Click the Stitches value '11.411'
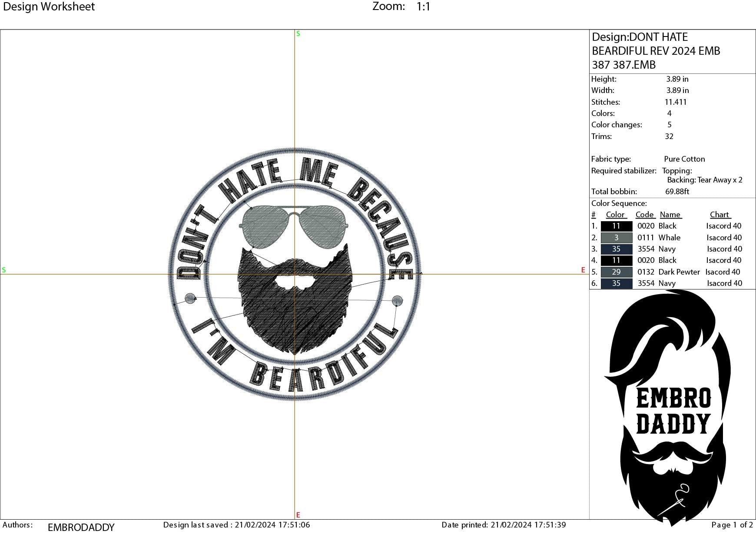This screenshot has height=534, width=756. pyautogui.click(x=676, y=102)
